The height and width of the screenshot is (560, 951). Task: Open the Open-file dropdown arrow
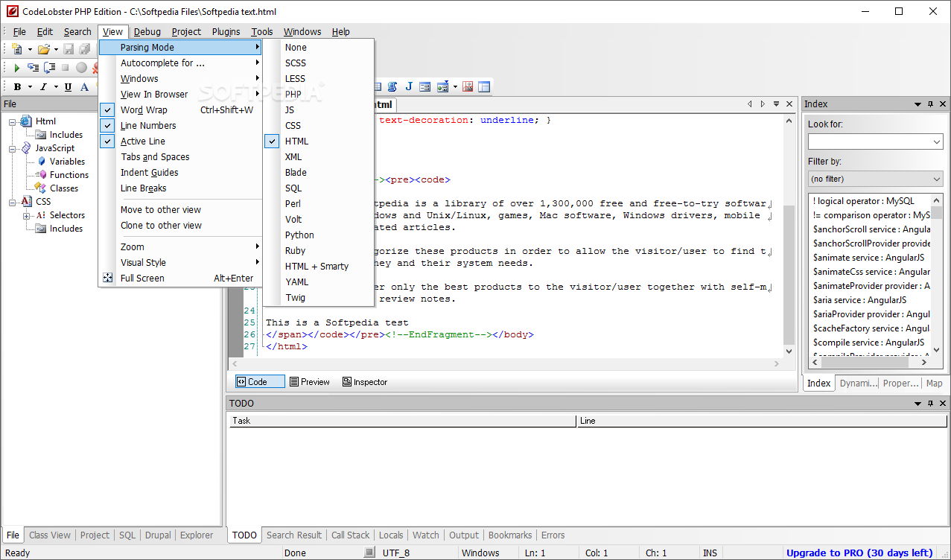pos(56,50)
